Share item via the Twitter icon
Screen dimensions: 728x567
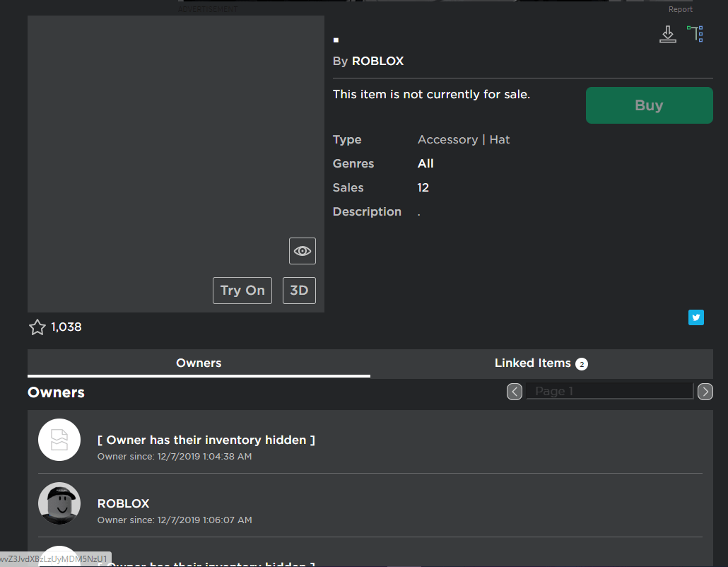[x=696, y=317]
